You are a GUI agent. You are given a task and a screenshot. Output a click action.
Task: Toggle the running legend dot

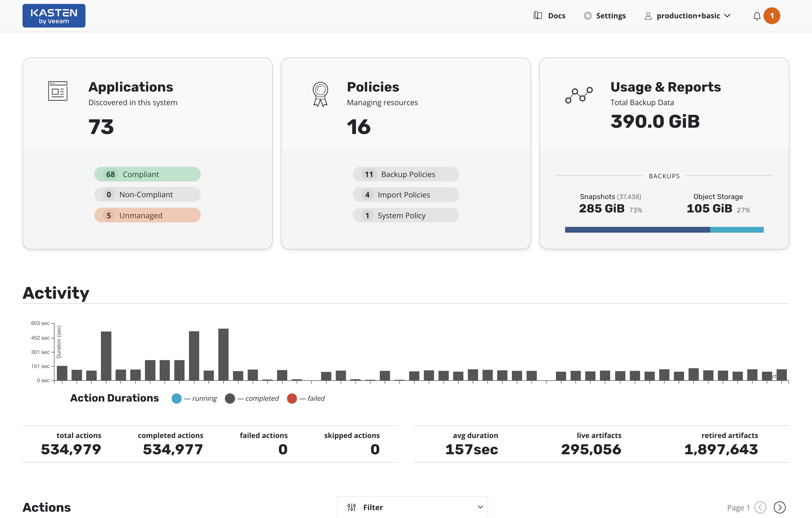(176, 399)
